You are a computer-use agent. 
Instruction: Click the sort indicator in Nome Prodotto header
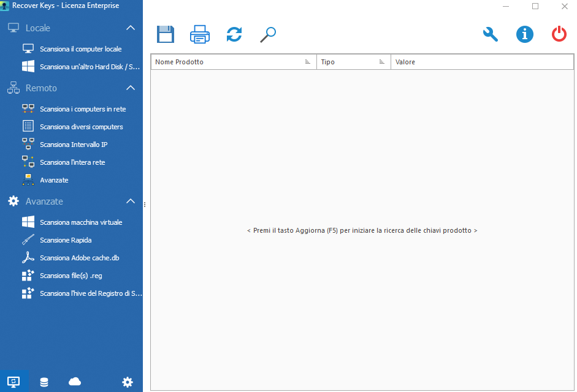(308, 62)
